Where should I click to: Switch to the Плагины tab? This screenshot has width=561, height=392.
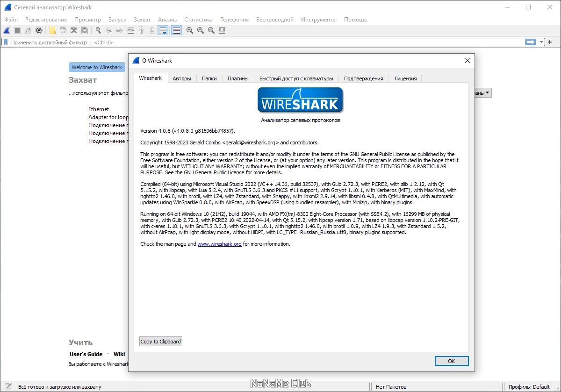(238, 78)
